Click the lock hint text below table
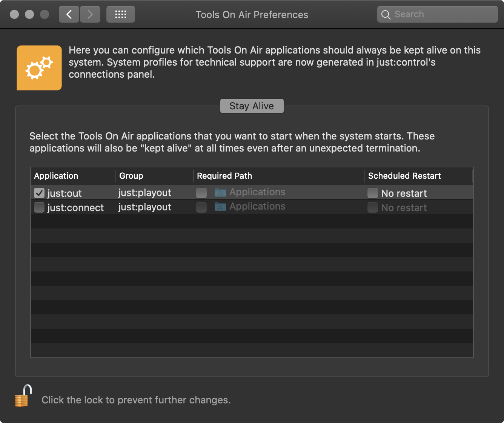This screenshot has width=504, height=423. coord(136,400)
